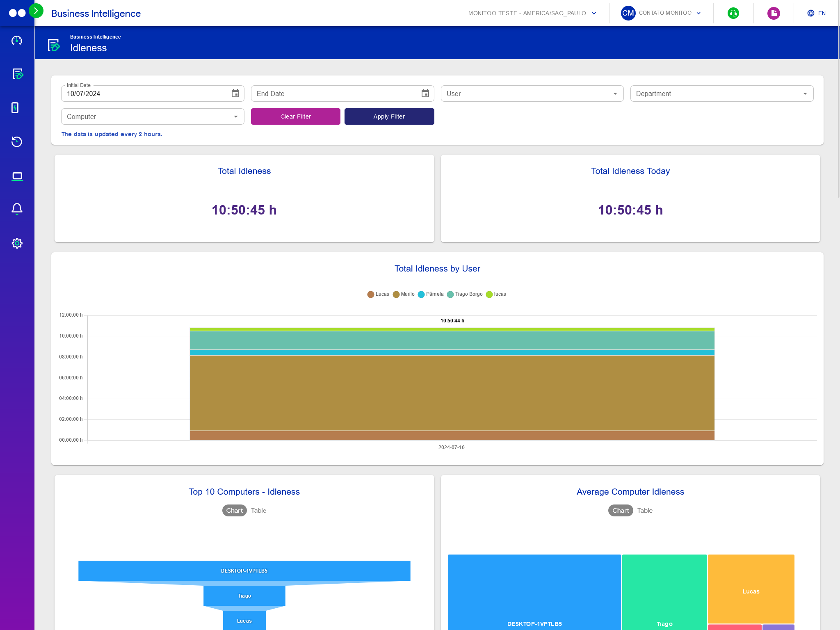Open the dashboard gauge sidebar icon
The height and width of the screenshot is (630, 840).
[17, 40]
